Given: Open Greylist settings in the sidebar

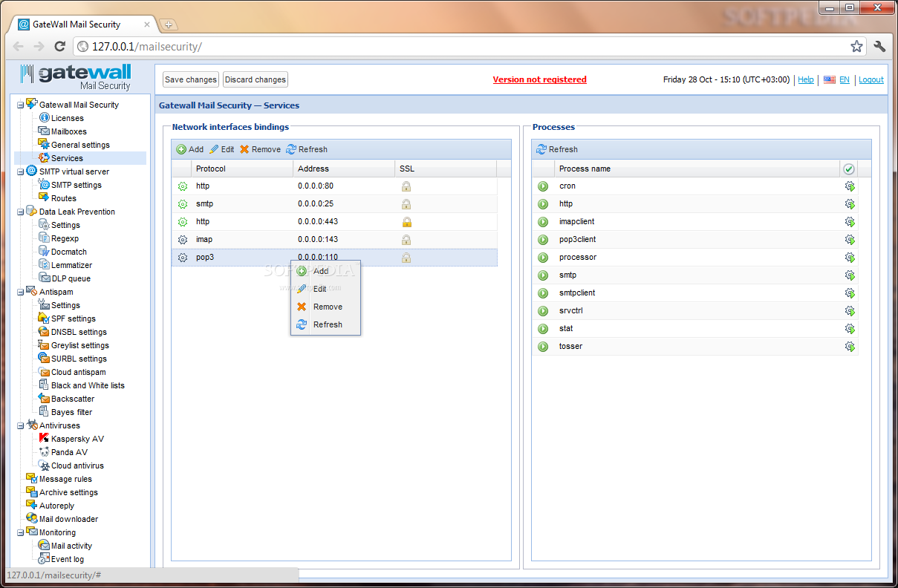Looking at the screenshot, I should coord(80,345).
